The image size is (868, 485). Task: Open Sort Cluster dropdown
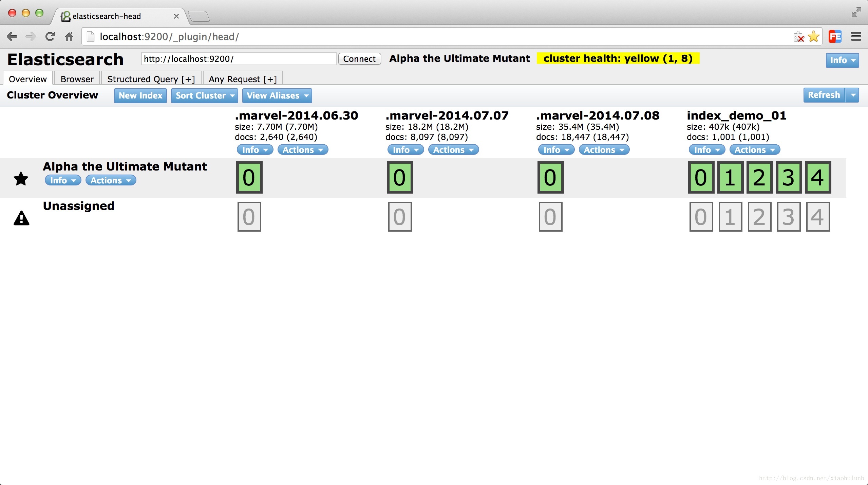(204, 95)
